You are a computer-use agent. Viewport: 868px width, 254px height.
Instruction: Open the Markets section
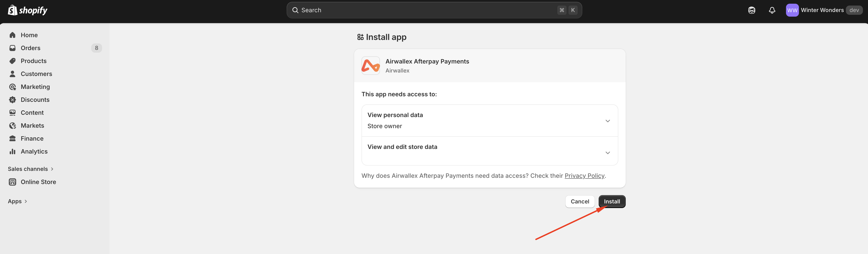coord(32,125)
